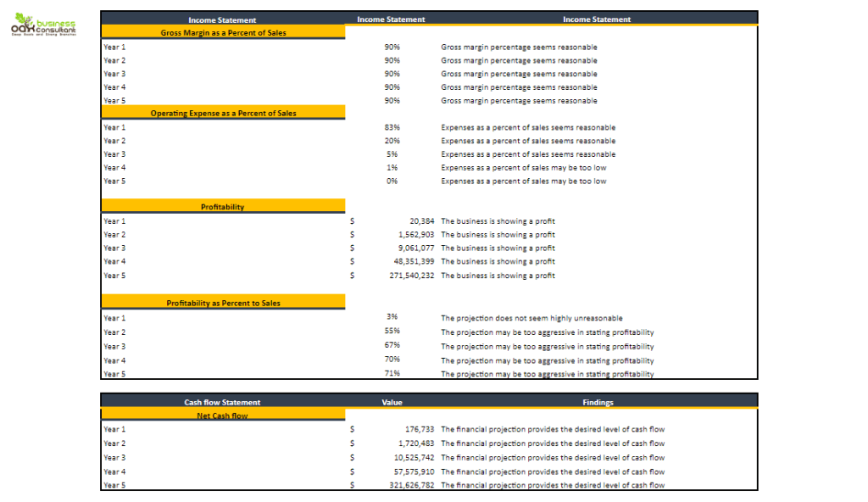Select Year 3 gross margin 90% cell

coord(392,74)
